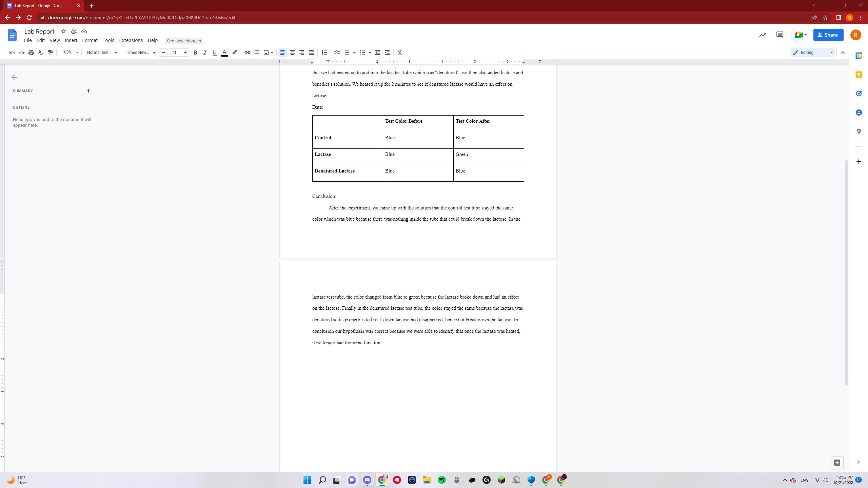The height and width of the screenshot is (488, 868).
Task: Toggle bold formatting
Action: pos(195,53)
